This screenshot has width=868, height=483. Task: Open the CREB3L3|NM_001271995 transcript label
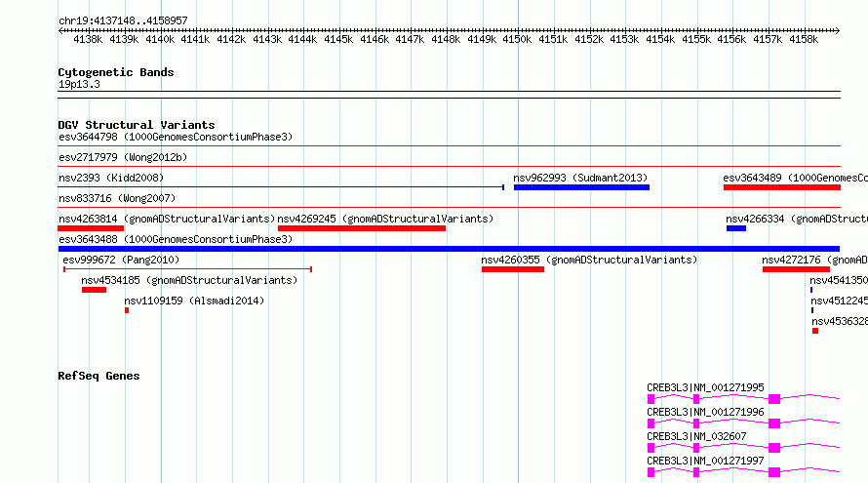[x=705, y=387]
